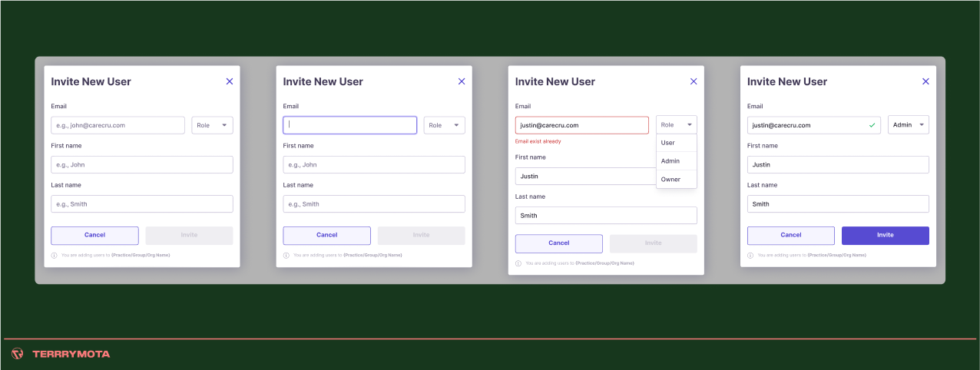The image size is (980, 370).
Task: Open the Admin role dropdown
Action: coord(908,125)
